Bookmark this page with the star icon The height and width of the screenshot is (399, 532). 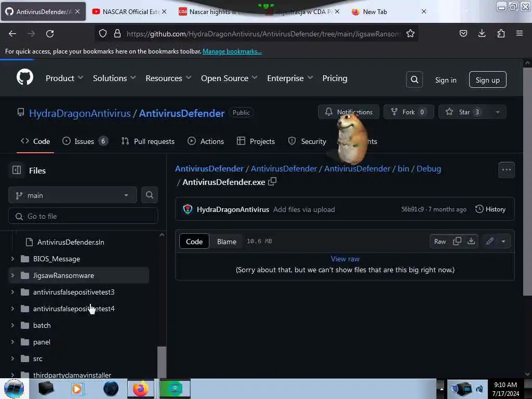(410, 34)
